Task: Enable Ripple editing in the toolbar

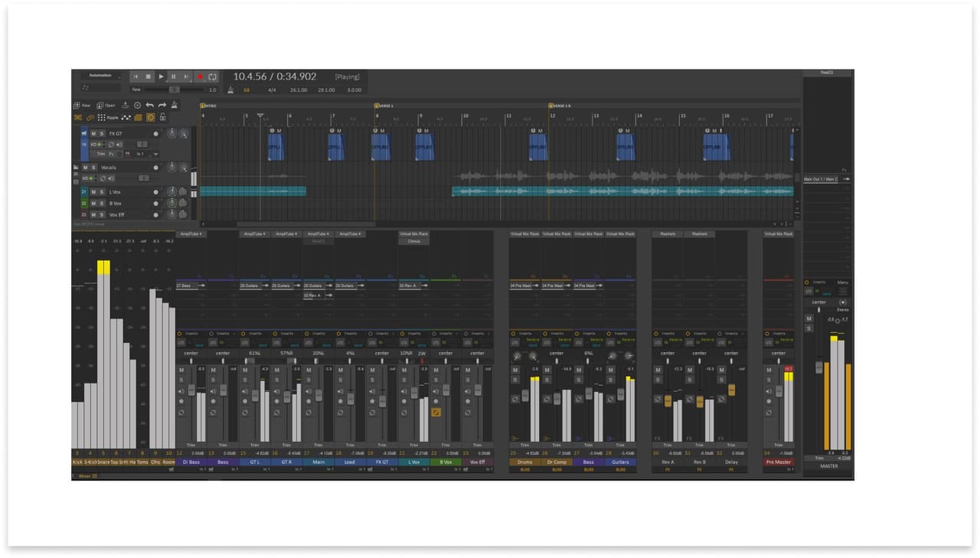Action: coord(106,116)
